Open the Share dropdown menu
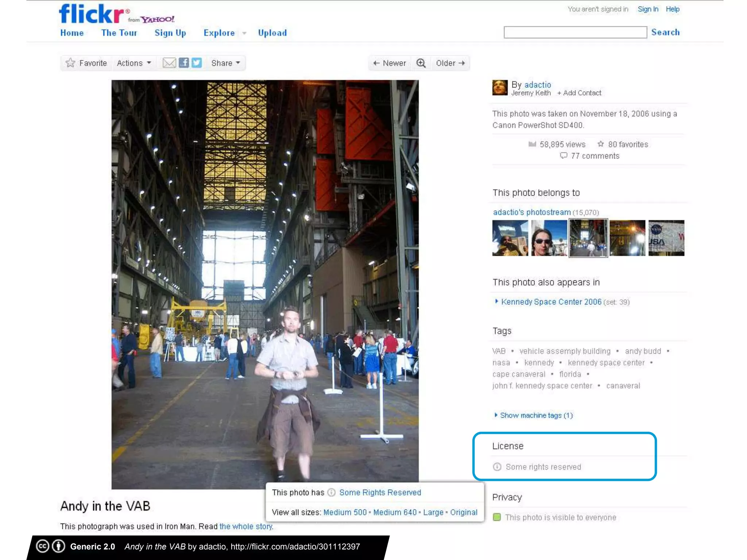 (225, 63)
